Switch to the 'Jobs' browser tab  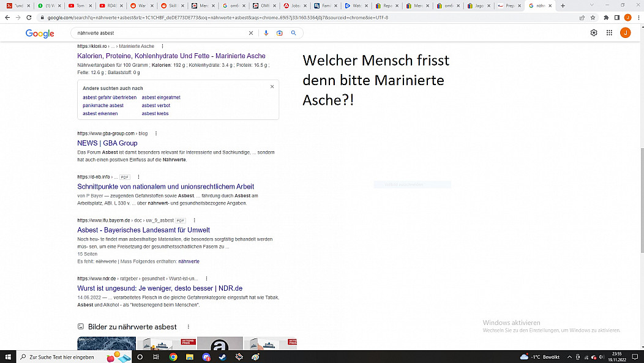pos(294,6)
